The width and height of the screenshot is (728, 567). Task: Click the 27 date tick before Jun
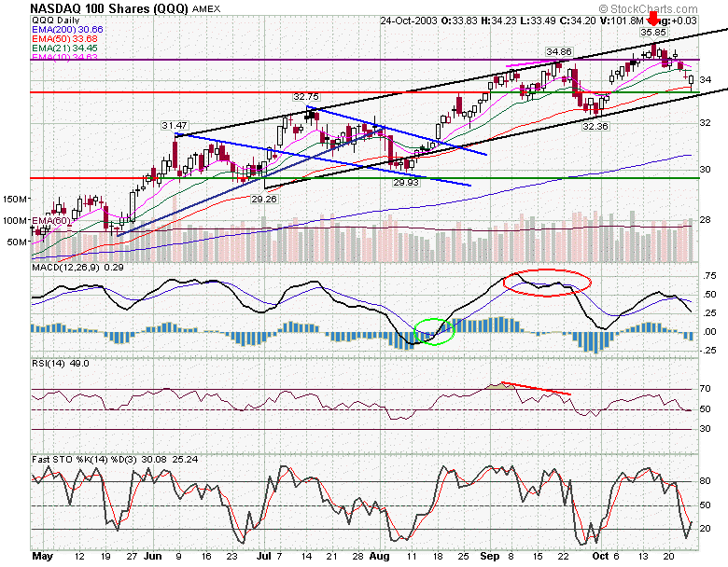(x=132, y=556)
